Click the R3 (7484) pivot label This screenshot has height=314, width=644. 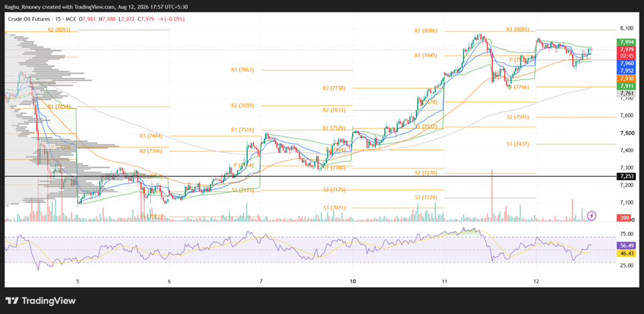tap(151, 136)
